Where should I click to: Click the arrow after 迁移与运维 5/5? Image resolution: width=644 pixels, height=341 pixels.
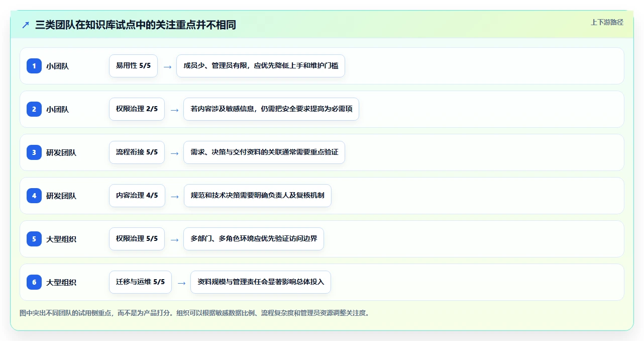pyautogui.click(x=181, y=283)
